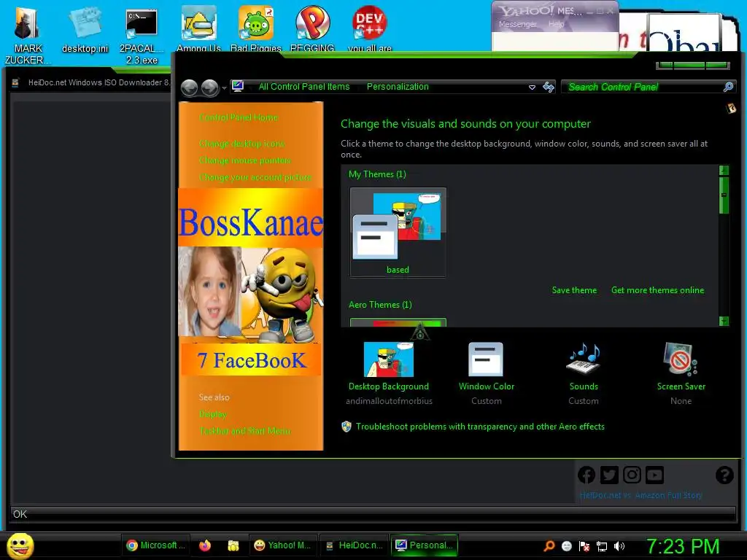Click the shield icon beside Troubleshoot link
Image resolution: width=747 pixels, height=560 pixels.
347,426
